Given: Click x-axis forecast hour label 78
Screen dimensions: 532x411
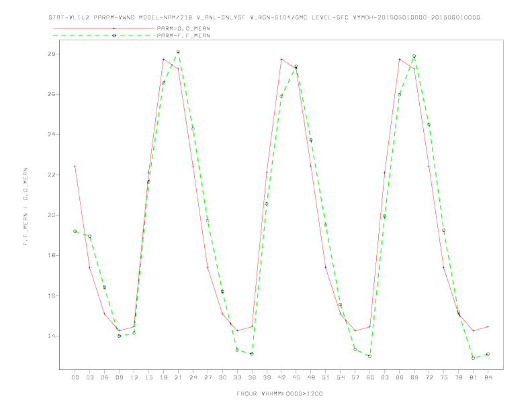Looking at the screenshot, I should pos(458,377).
